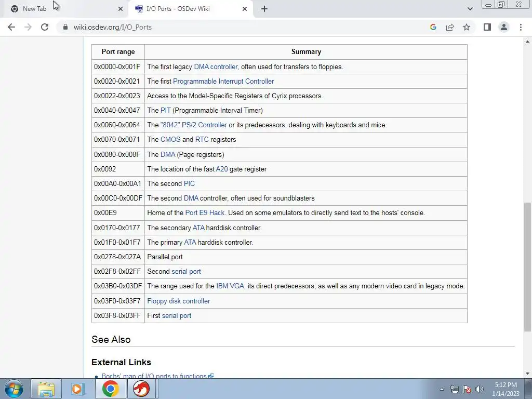Open the volume speaker tray icon
This screenshot has width=532, height=399.
tap(480, 389)
